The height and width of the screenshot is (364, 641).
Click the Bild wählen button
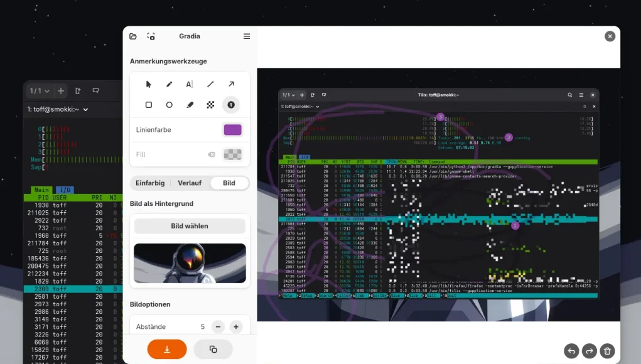coord(190,226)
